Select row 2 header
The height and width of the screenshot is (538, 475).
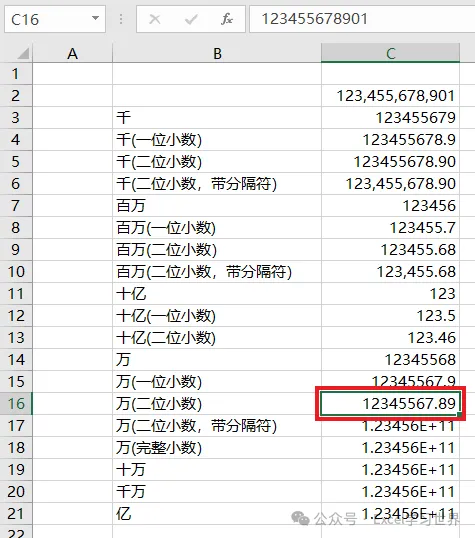(16, 96)
